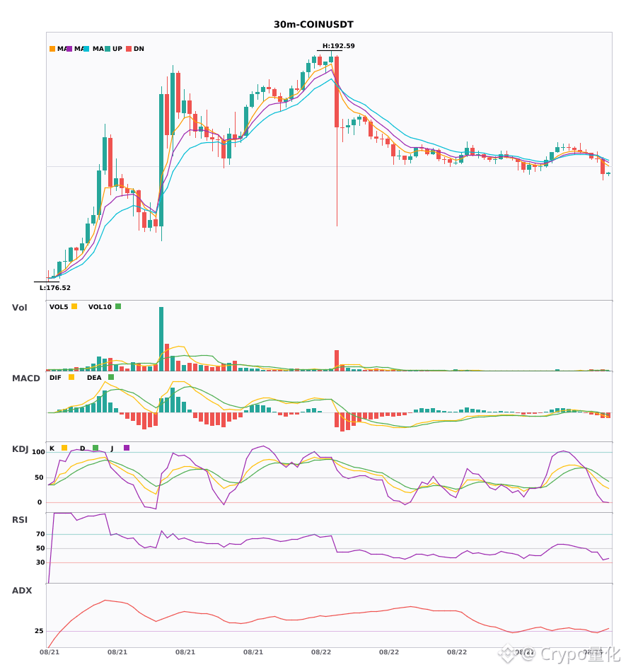The height and width of the screenshot is (672, 626).
Task: Click the cyan MA legend swatch
Action: tap(86, 49)
